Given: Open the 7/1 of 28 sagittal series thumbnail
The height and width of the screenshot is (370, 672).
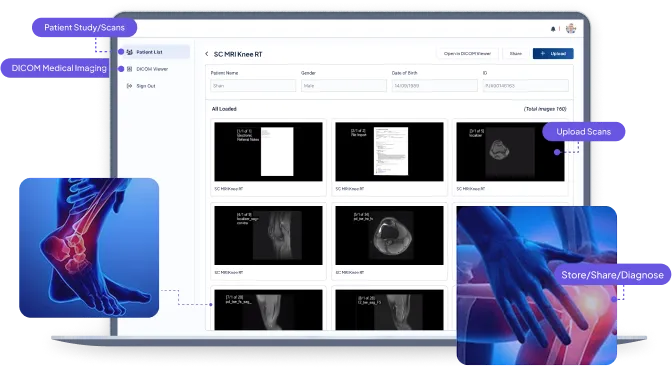Looking at the screenshot, I should click(x=268, y=310).
